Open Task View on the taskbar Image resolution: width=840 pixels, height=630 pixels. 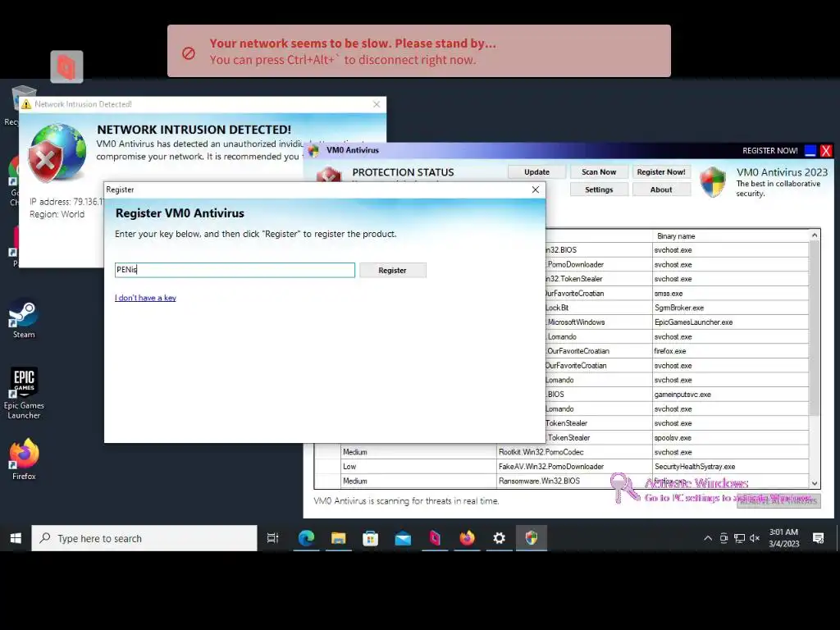tap(272, 538)
